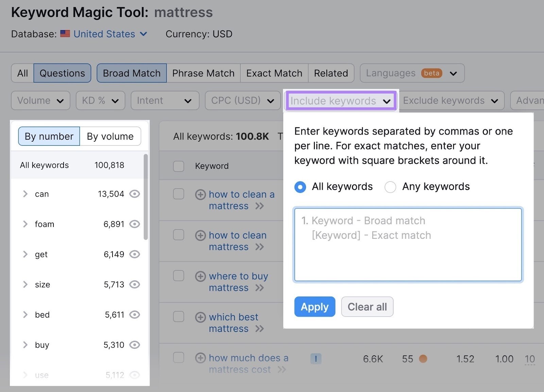The image size is (544, 392).
Task: Click the Clear all button
Action: [x=367, y=307]
